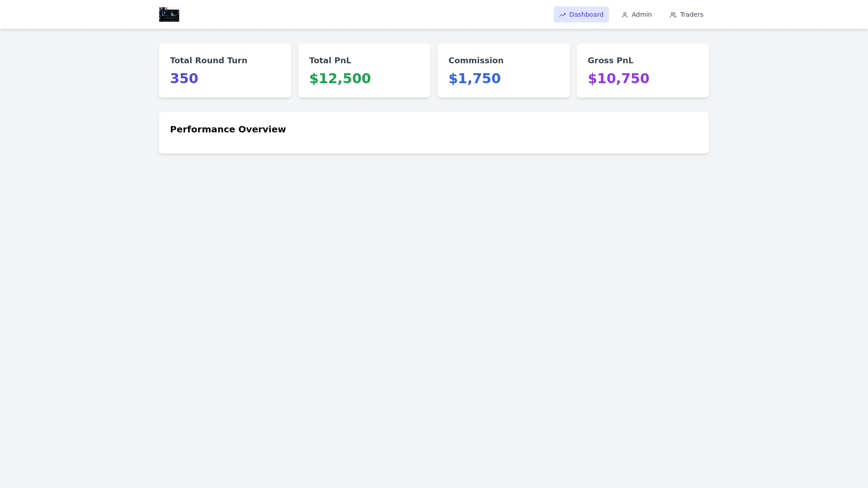Viewport: 868px width, 488px height.
Task: Click the Admin person icon
Action: click(x=625, y=15)
